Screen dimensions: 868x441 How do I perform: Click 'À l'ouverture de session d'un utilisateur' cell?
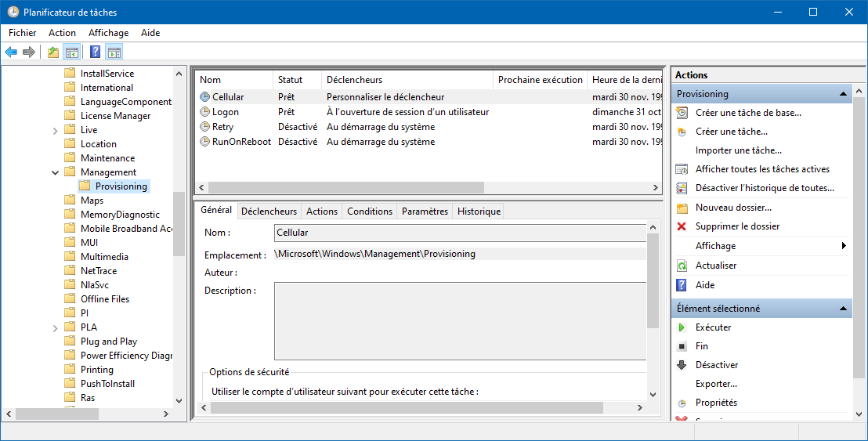407,112
